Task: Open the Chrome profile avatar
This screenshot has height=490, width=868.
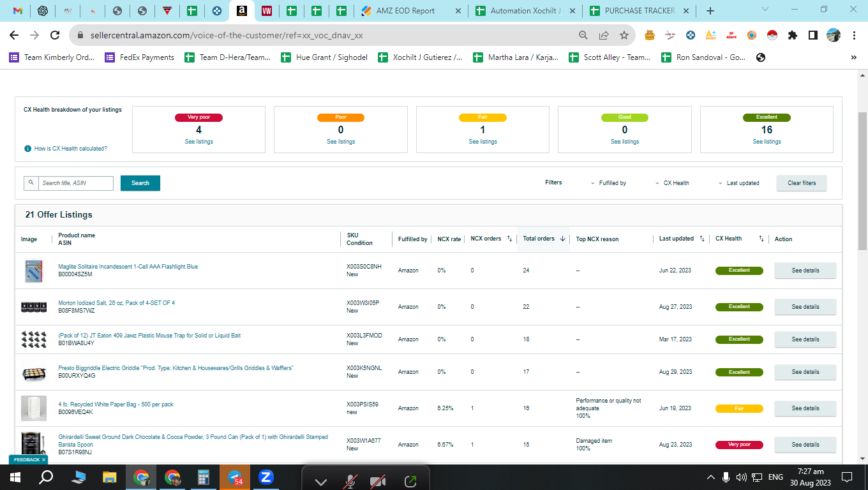Action: [x=834, y=36]
